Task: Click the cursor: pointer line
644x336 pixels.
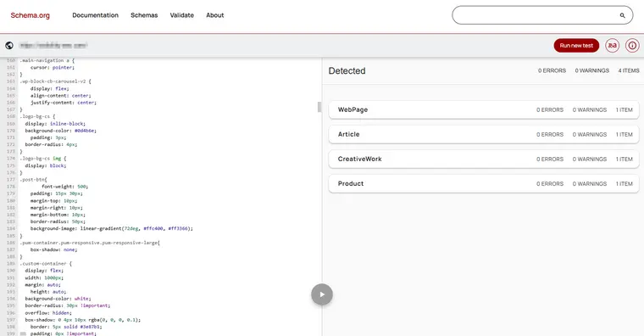Action: coord(53,67)
